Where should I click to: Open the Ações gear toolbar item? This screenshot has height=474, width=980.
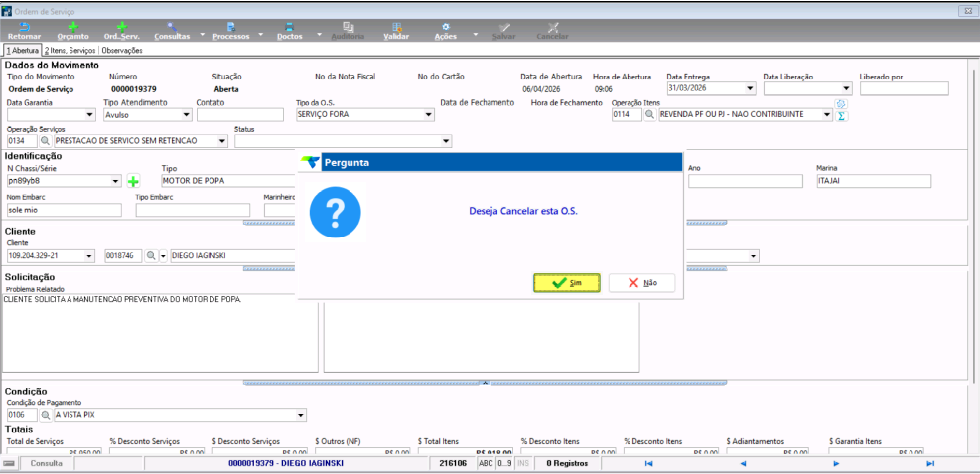point(446,31)
